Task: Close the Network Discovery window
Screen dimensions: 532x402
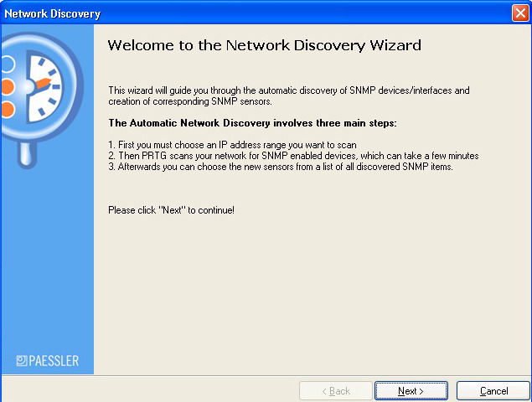Action: click(x=520, y=13)
